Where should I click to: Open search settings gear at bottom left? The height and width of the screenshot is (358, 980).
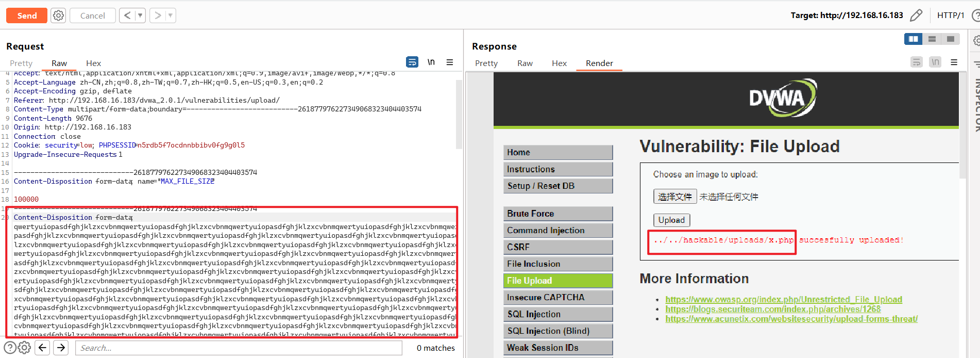click(x=24, y=348)
